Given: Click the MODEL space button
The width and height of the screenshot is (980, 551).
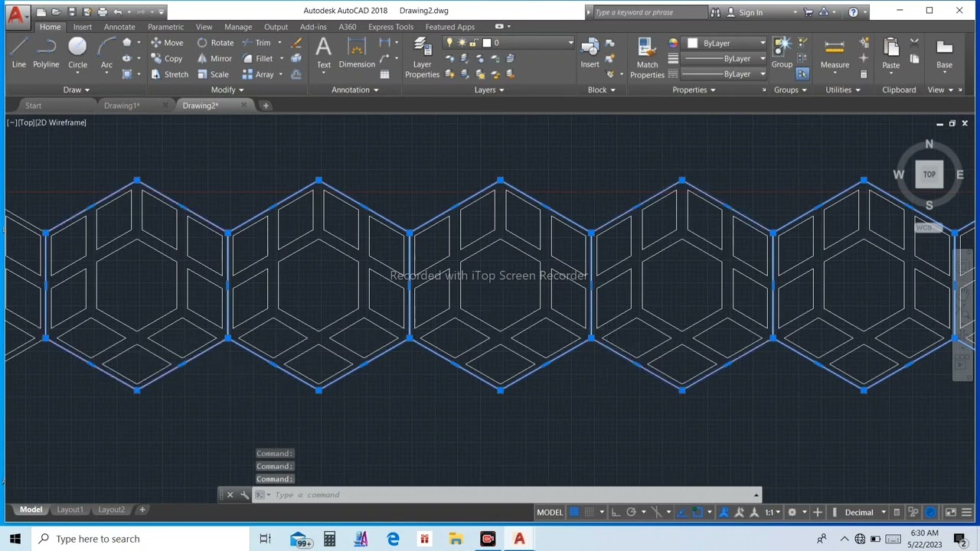Looking at the screenshot, I should click(550, 512).
